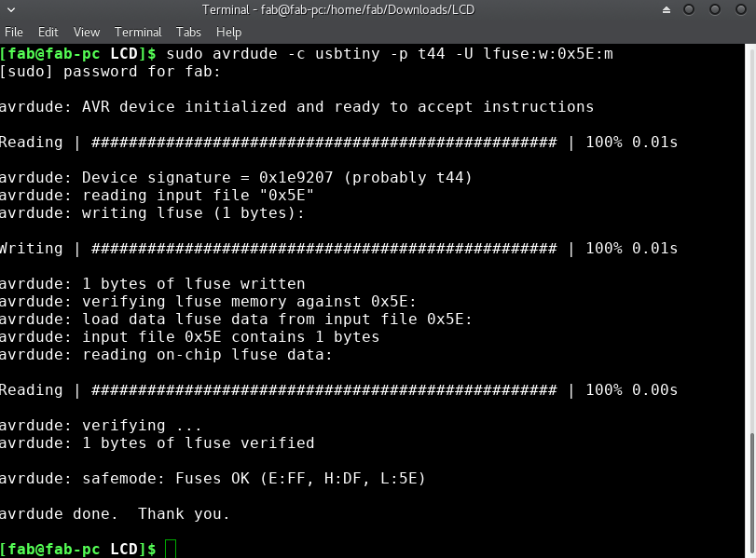Click '[sudo] password for fab:' line
This screenshot has width=756, height=558.
click(110, 72)
